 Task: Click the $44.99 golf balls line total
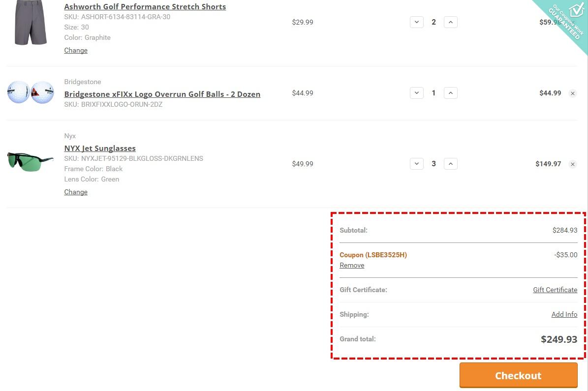click(550, 93)
